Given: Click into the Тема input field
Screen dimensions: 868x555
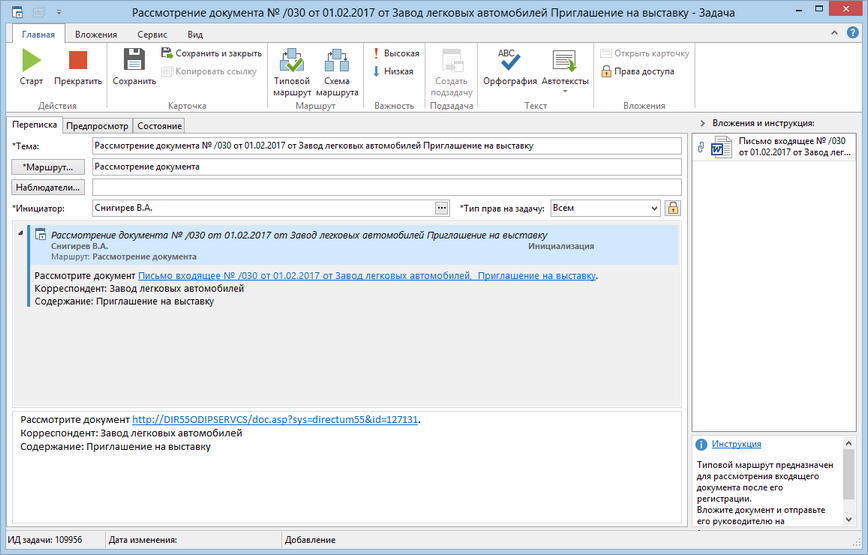Looking at the screenshot, I should [x=386, y=146].
